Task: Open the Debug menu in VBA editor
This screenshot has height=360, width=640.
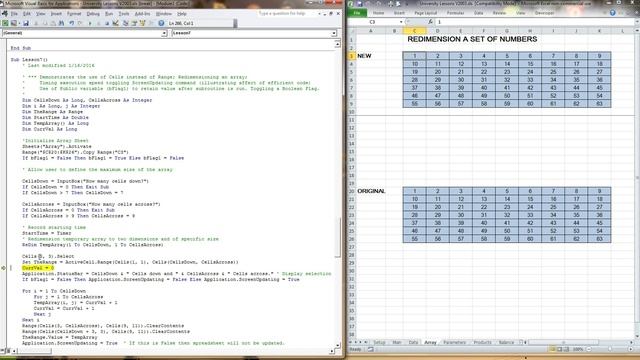Action: coord(93,14)
